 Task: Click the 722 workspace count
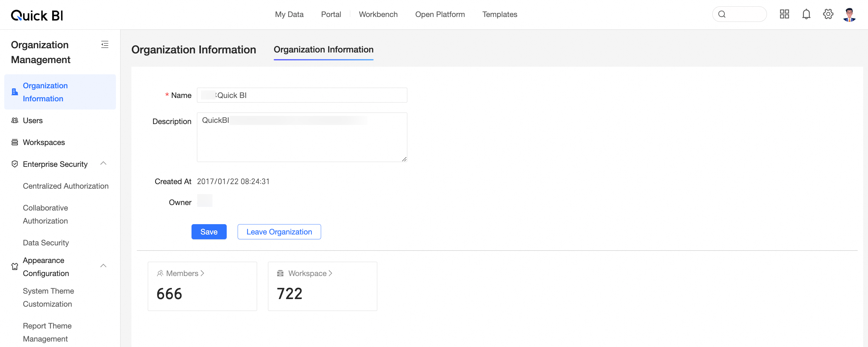coord(290,294)
